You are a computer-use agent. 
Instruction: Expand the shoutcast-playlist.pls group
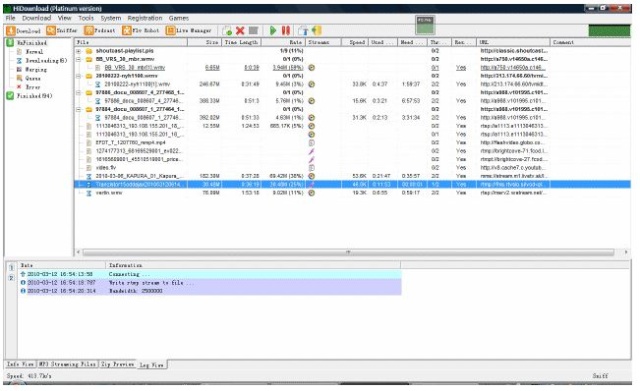pyautogui.click(x=79, y=51)
